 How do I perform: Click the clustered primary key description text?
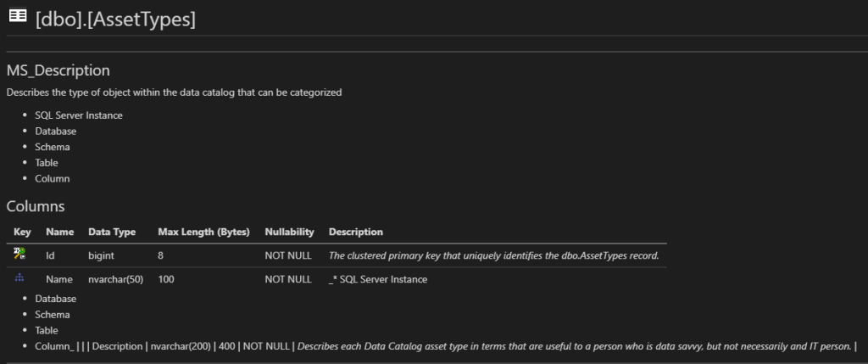(493, 255)
